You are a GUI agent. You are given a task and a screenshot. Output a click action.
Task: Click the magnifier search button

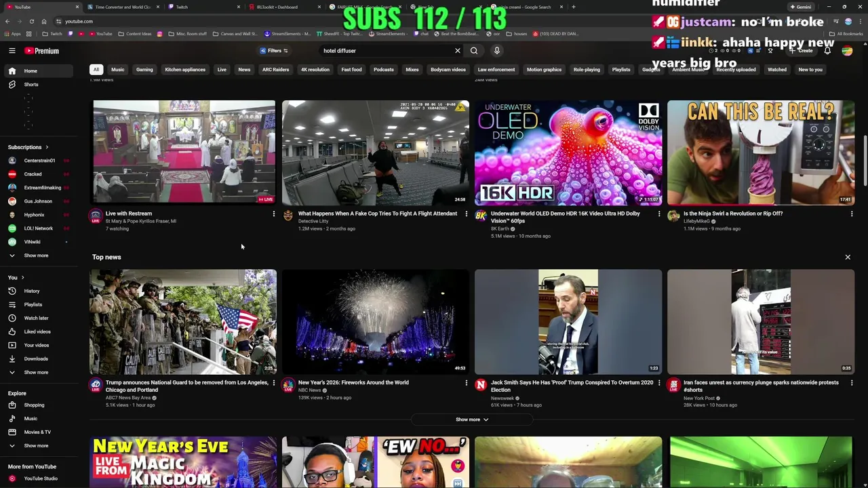474,51
